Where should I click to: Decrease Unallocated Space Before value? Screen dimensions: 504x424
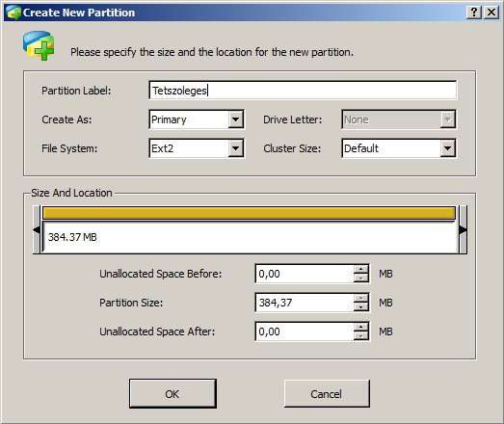pos(361,278)
